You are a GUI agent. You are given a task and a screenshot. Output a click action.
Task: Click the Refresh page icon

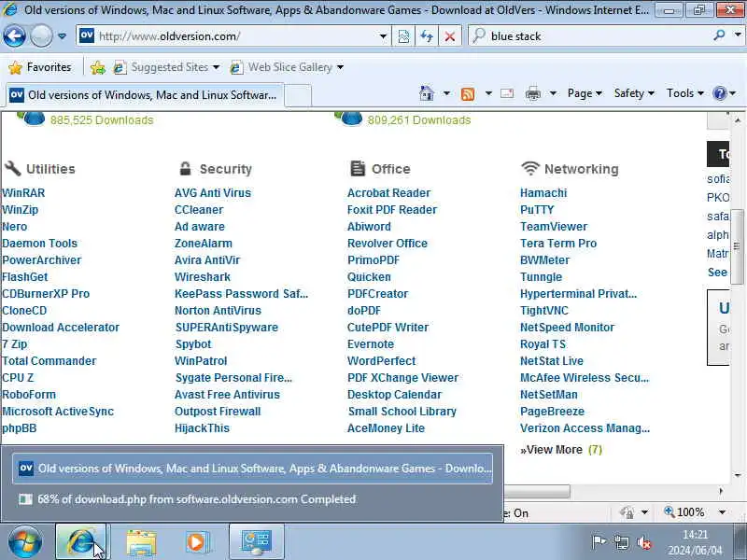click(427, 36)
